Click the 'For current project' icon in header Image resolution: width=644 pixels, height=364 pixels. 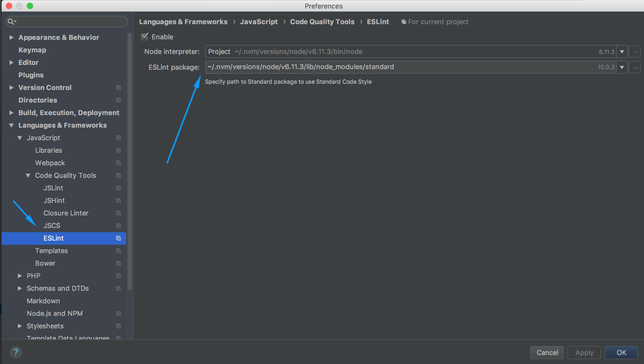(x=404, y=22)
